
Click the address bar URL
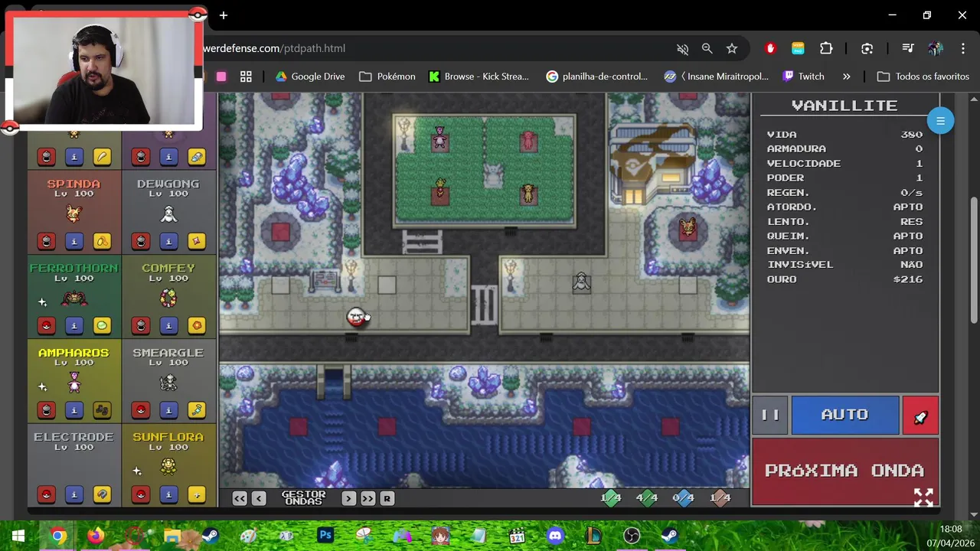click(x=275, y=48)
